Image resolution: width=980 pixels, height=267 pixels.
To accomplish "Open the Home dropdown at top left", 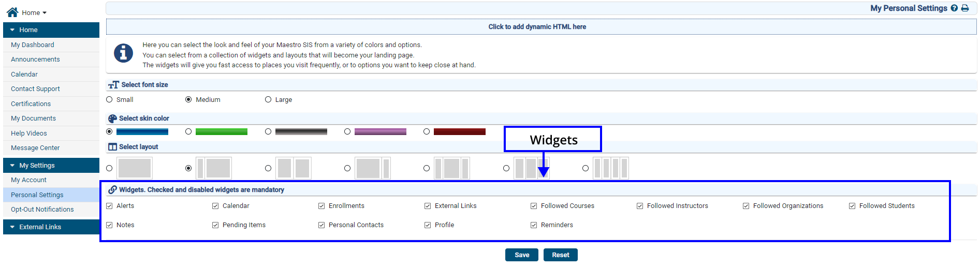I will point(34,12).
